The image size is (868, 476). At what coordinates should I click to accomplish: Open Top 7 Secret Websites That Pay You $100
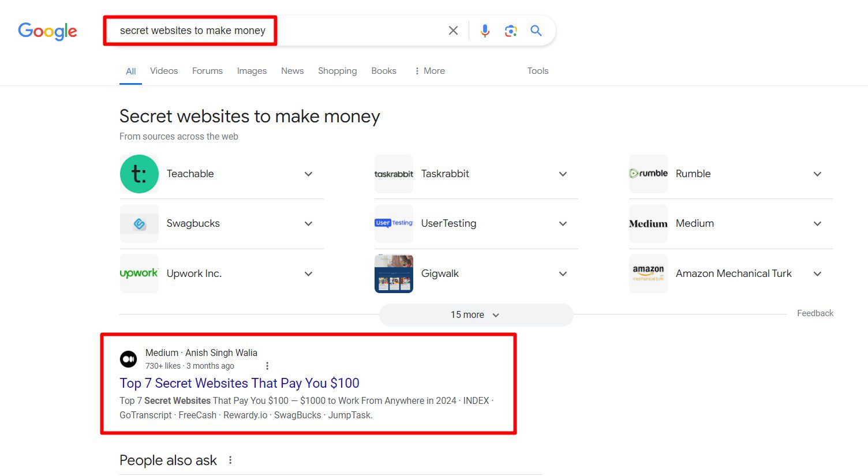tap(240, 383)
